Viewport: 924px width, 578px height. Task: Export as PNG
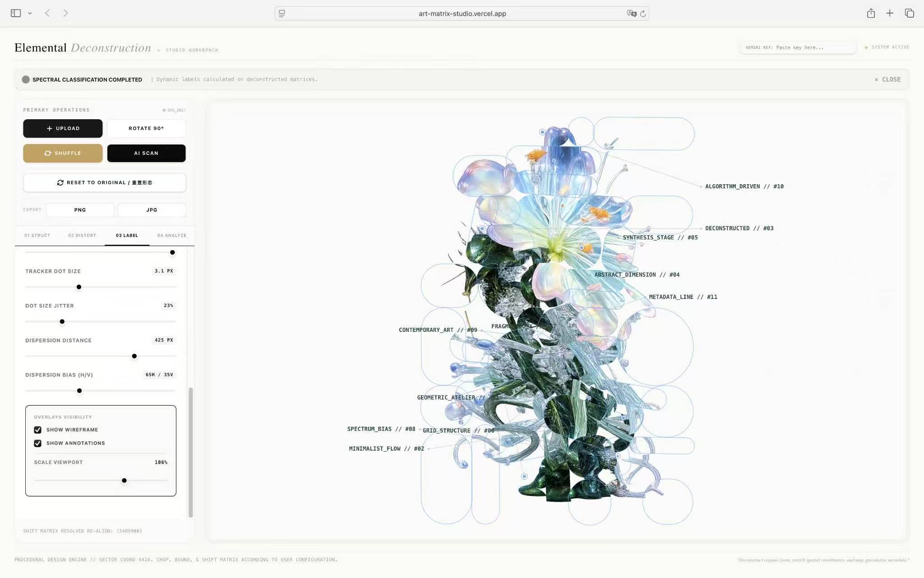click(x=80, y=210)
